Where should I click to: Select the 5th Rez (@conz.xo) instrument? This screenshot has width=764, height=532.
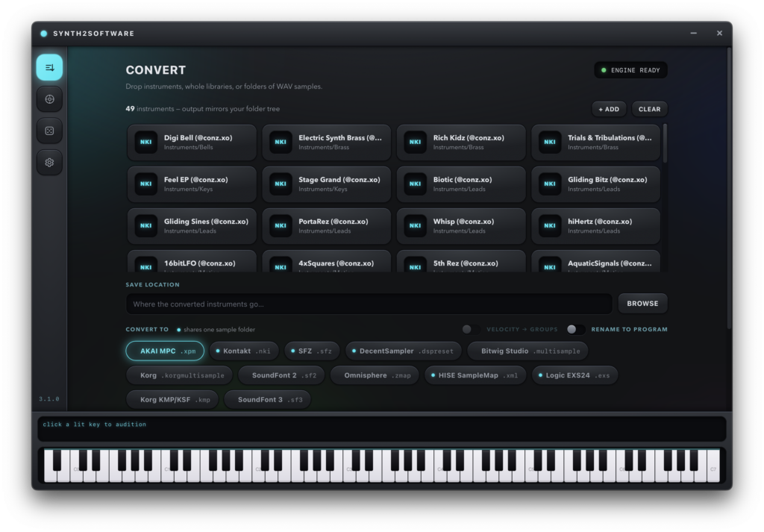(461, 262)
